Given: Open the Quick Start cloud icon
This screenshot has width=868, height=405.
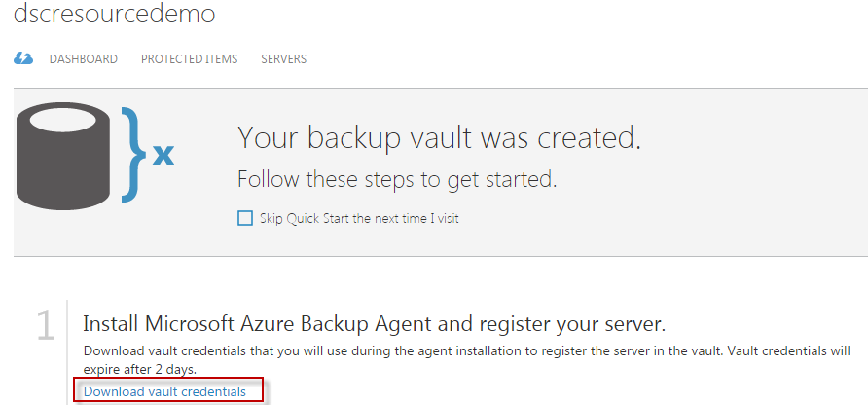Looking at the screenshot, I should tap(23, 59).
